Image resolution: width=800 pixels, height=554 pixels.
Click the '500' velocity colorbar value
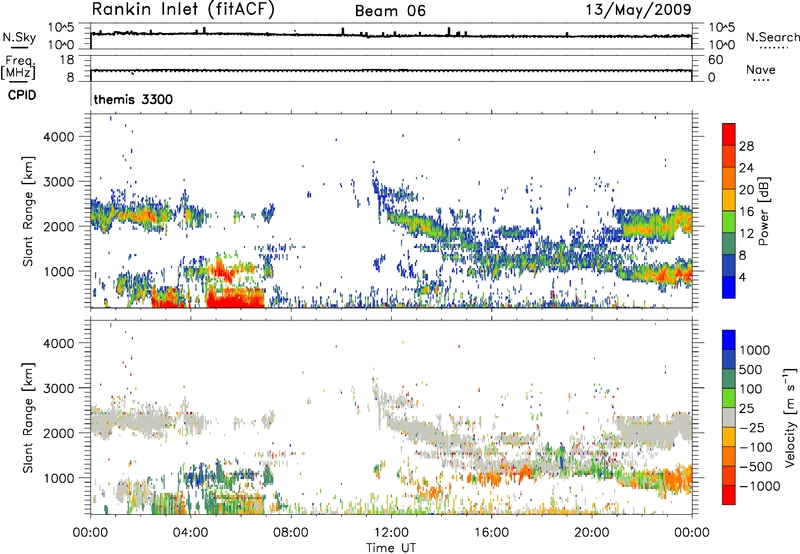point(751,370)
